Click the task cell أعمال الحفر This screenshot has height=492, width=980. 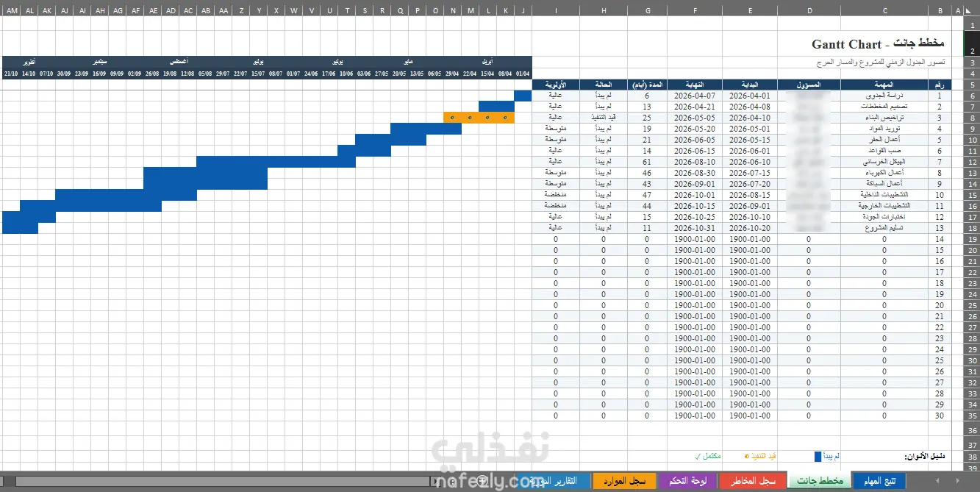(885, 140)
